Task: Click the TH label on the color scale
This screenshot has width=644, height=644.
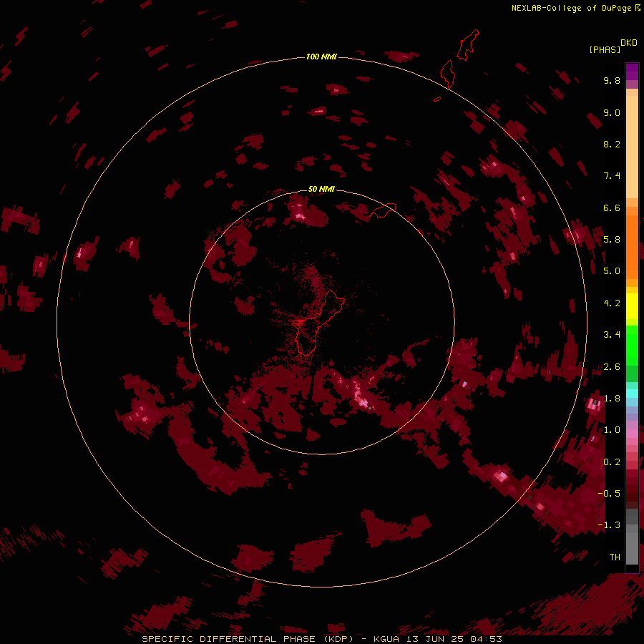Action: pyautogui.click(x=615, y=557)
